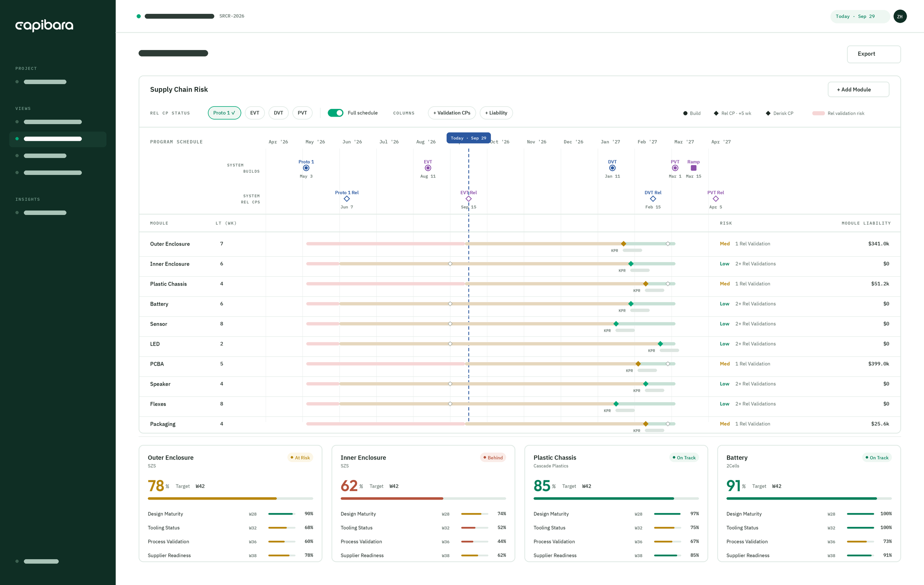The height and width of the screenshot is (585, 924).
Task: Click the PVT build marker icon
Action: pyautogui.click(x=675, y=168)
